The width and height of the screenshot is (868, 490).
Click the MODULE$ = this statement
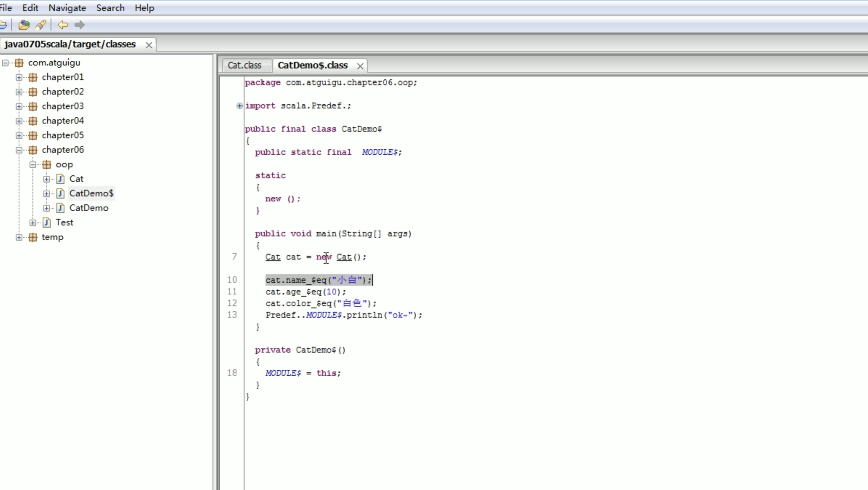point(303,373)
